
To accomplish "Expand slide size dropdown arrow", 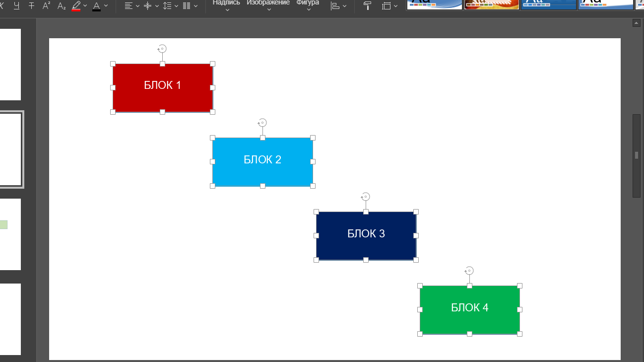I will 395,6.
